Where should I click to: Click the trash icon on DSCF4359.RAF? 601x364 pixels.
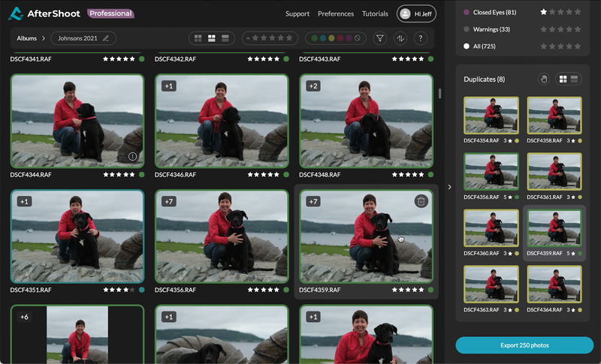coord(421,201)
